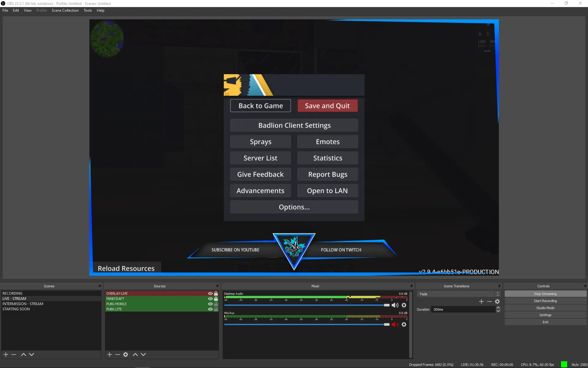Viewport: 588px width, 368px height.
Task: Open the View menu
Action: [28, 10]
